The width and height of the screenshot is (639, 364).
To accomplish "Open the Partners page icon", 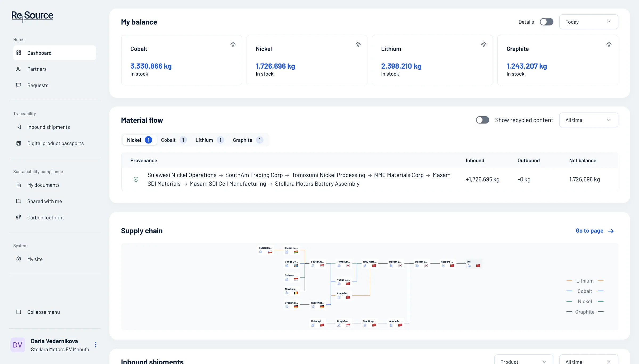I will [x=19, y=69].
